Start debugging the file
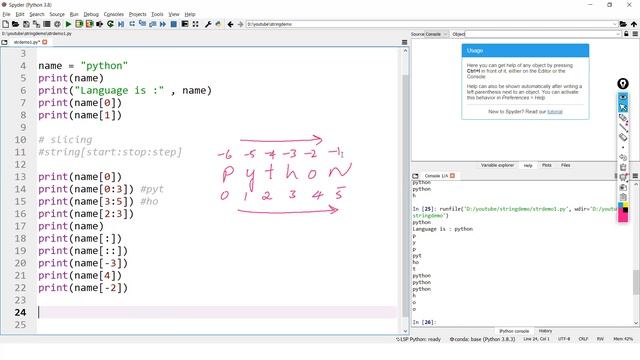This screenshot has width=640, height=360. point(121,24)
